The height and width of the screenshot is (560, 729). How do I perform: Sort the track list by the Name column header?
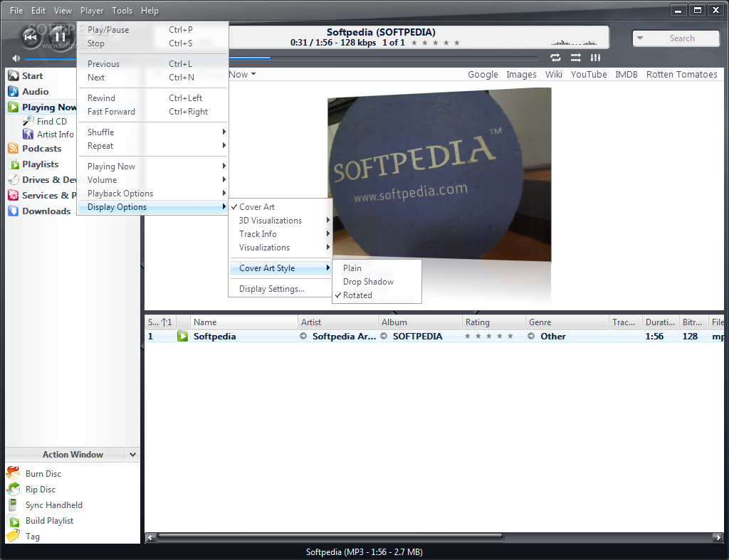pos(243,322)
